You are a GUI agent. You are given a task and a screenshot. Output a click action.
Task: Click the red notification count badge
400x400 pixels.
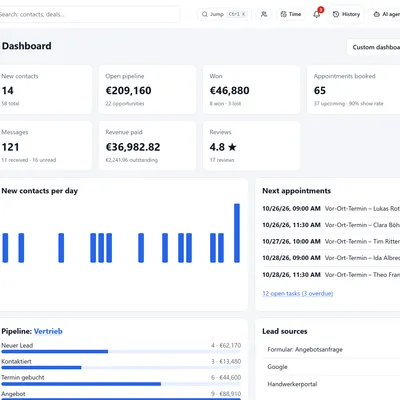[321, 10]
